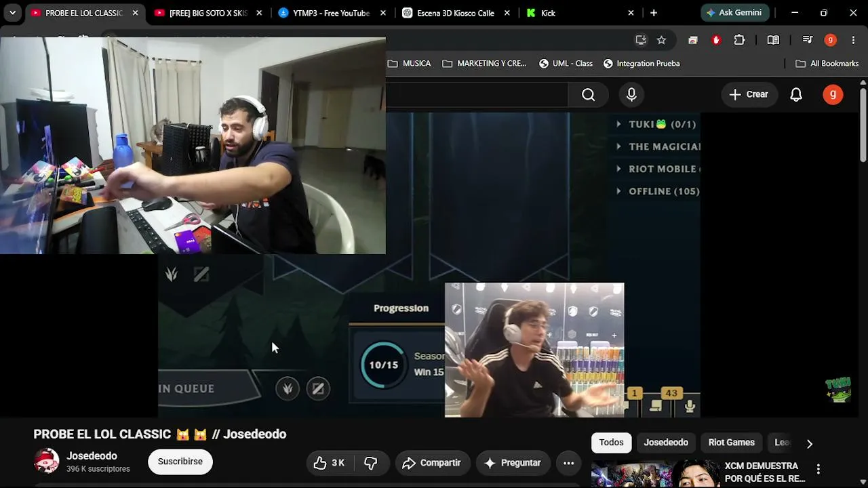
Task: Click the Crear button
Action: point(749,95)
